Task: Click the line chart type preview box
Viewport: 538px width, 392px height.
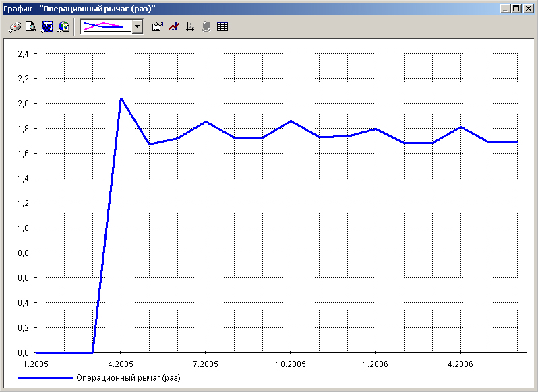Action: (106, 27)
